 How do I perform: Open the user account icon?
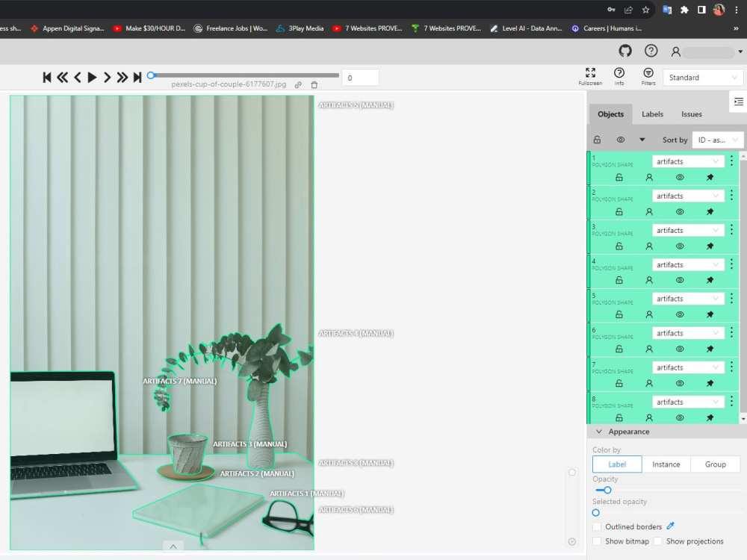point(675,52)
